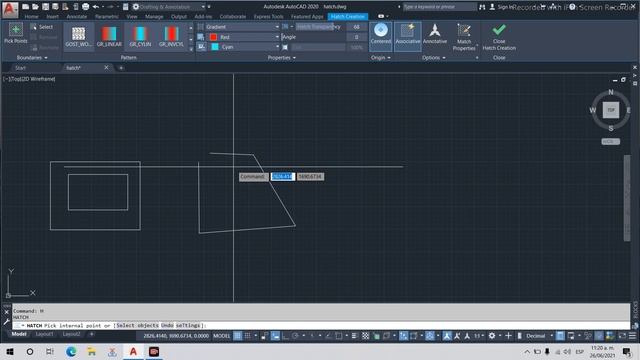Click the WCS dropdown under ViewCube
The height and width of the screenshot is (360, 640).
coord(611,142)
